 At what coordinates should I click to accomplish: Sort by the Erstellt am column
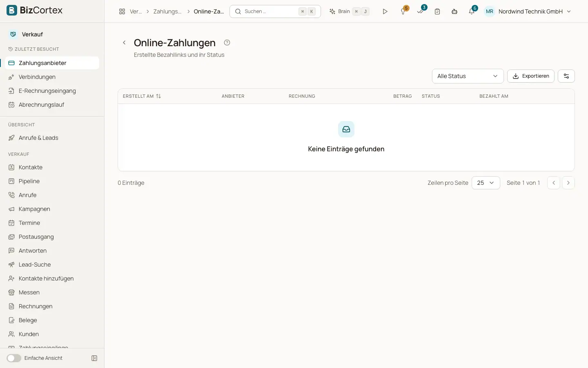(142, 96)
